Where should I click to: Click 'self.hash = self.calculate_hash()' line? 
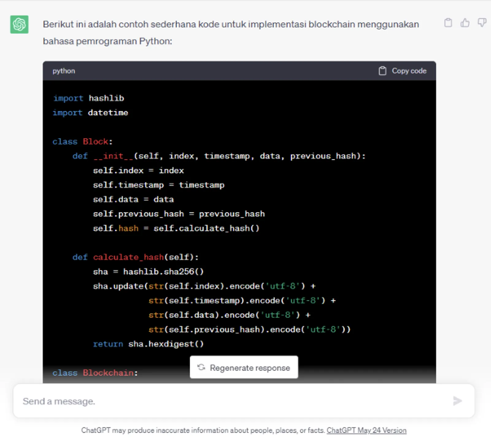coord(176,228)
